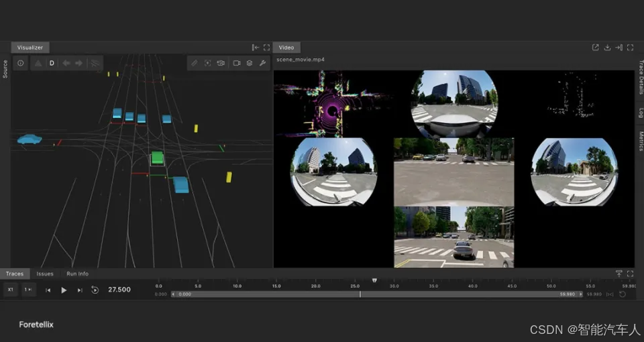The height and width of the screenshot is (342, 644).
Task: Change the frame step size button
Action: 28,290
